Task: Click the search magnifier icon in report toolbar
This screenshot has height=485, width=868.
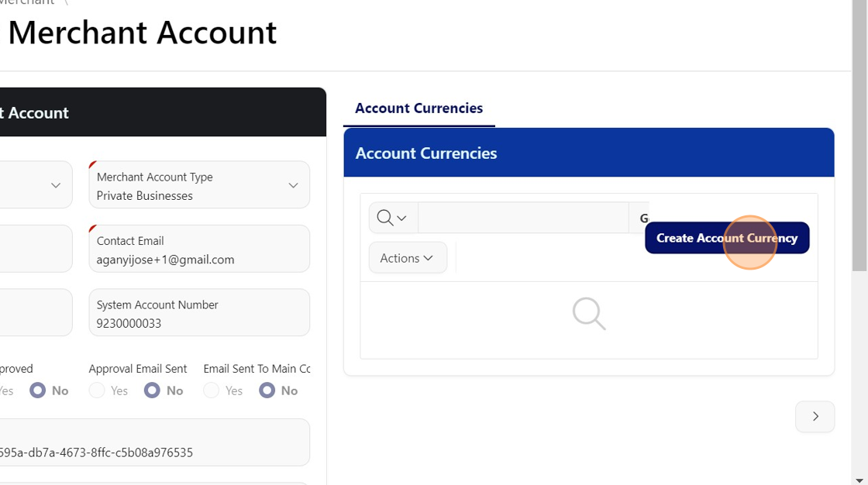Action: [x=384, y=218]
